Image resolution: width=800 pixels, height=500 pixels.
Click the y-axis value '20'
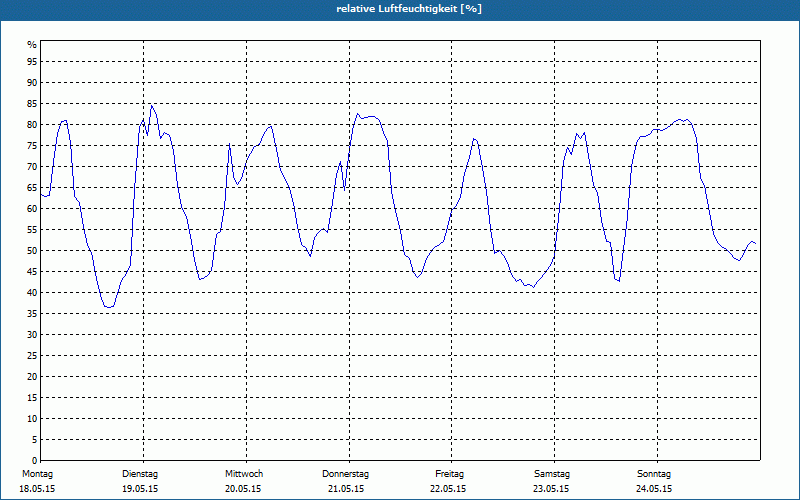(32, 377)
